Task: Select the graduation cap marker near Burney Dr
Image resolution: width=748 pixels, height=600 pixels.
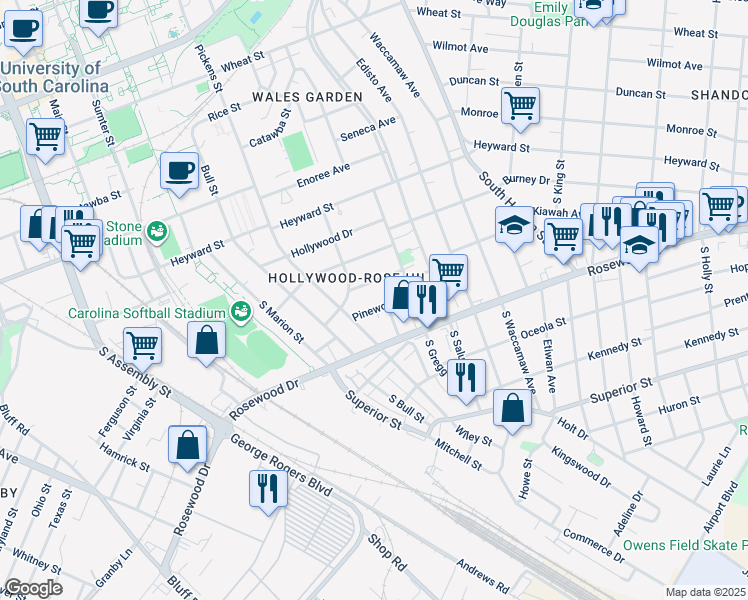Action: (514, 226)
